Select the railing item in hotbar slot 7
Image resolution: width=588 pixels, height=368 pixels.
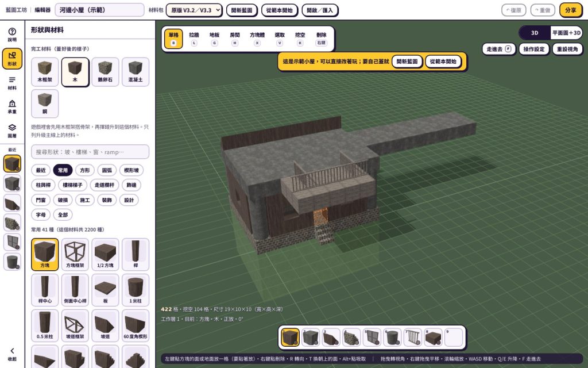413,337
